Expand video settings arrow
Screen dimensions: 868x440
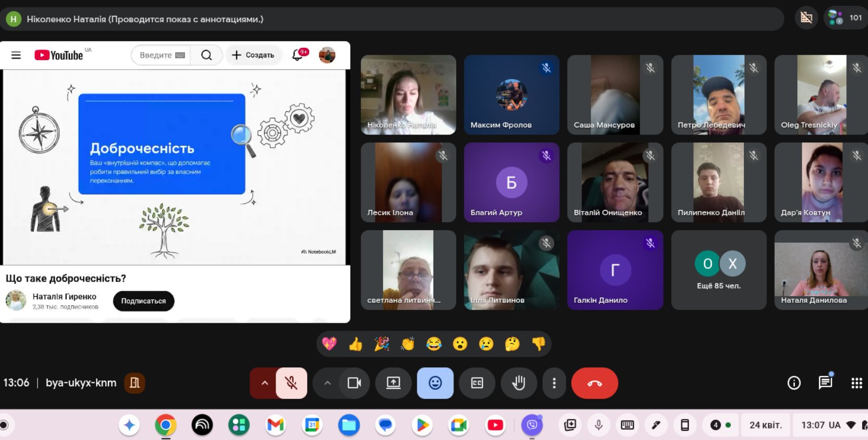coord(327,383)
